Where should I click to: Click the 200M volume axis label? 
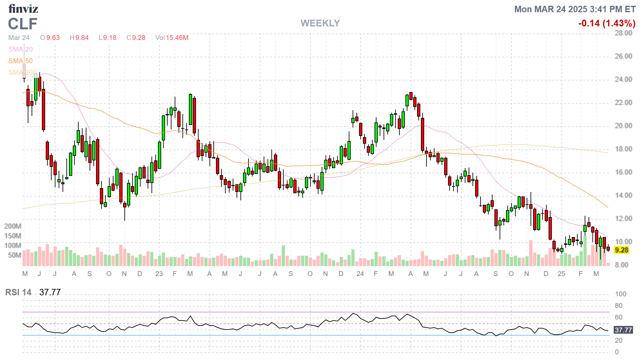13,226
